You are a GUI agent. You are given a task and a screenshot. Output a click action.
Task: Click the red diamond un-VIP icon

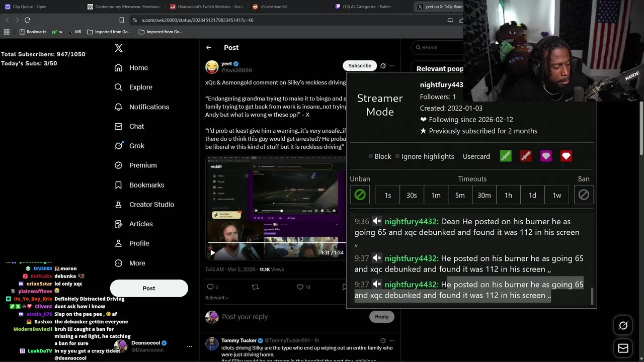566,156
